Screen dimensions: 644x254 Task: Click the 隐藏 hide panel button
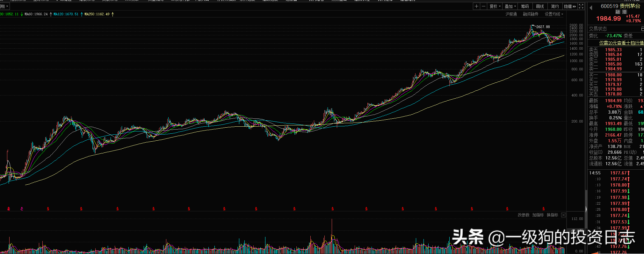pyautogui.click(x=570, y=6)
